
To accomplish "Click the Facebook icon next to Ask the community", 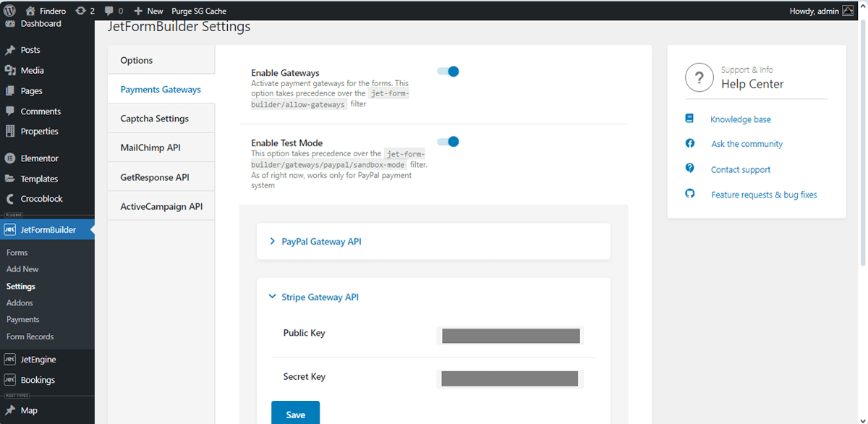I will point(689,144).
